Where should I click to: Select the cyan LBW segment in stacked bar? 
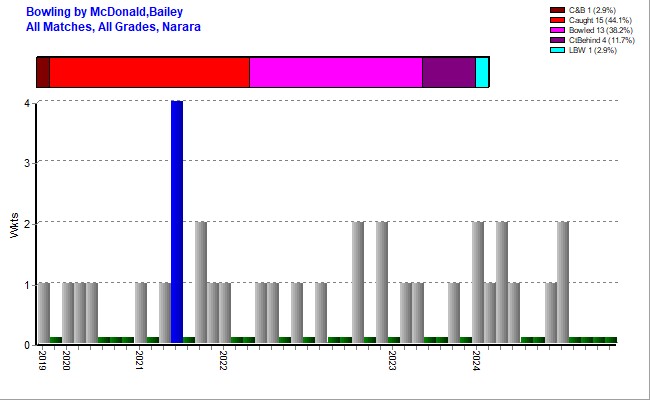(482, 72)
